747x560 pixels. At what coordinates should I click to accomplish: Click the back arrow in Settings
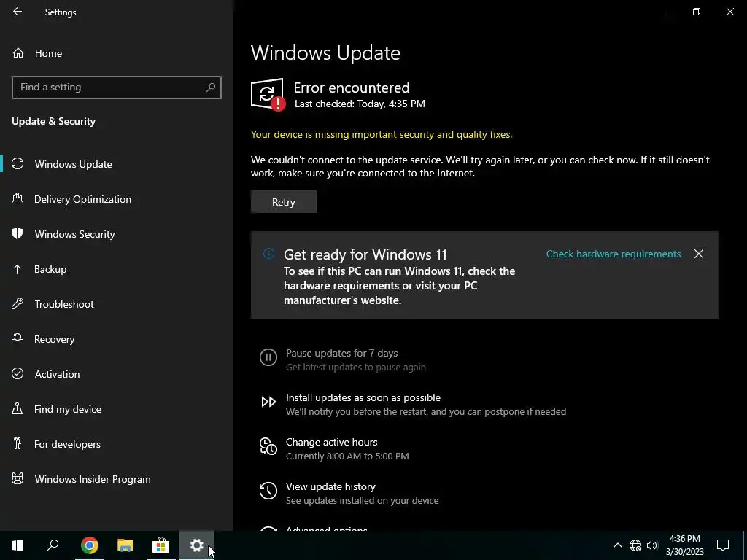pos(18,12)
